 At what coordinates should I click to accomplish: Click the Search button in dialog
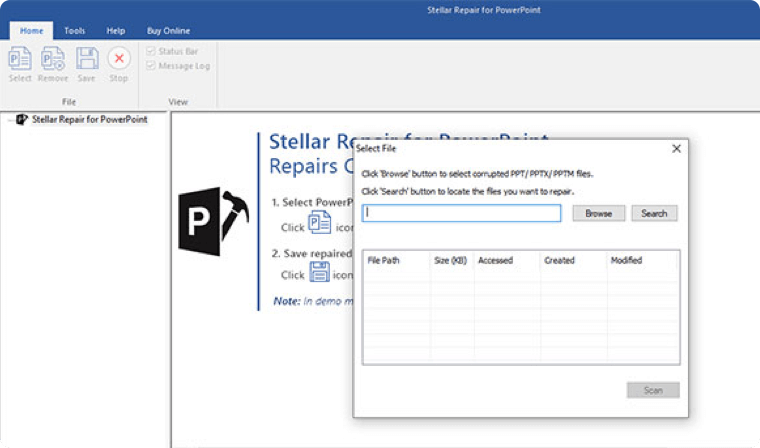click(x=654, y=213)
